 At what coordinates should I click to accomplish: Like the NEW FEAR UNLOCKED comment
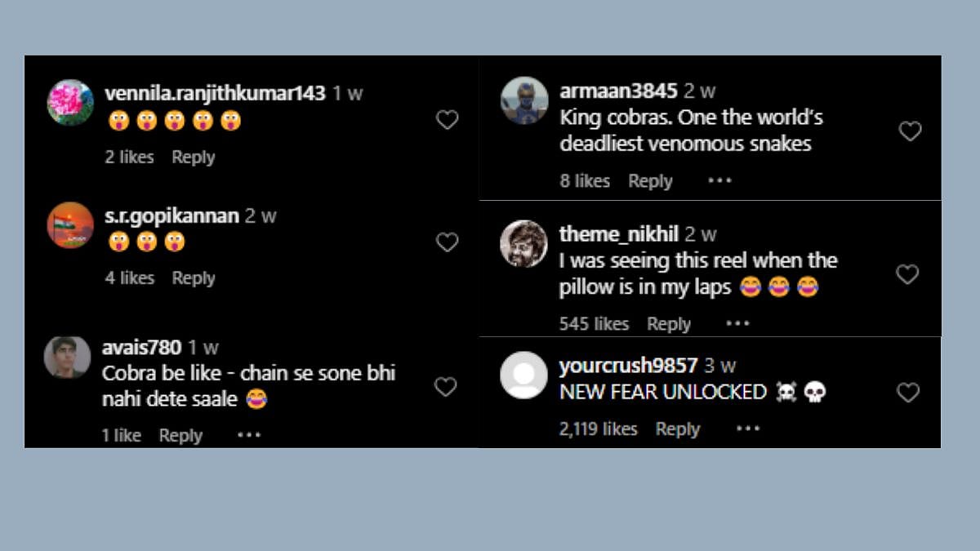[908, 393]
